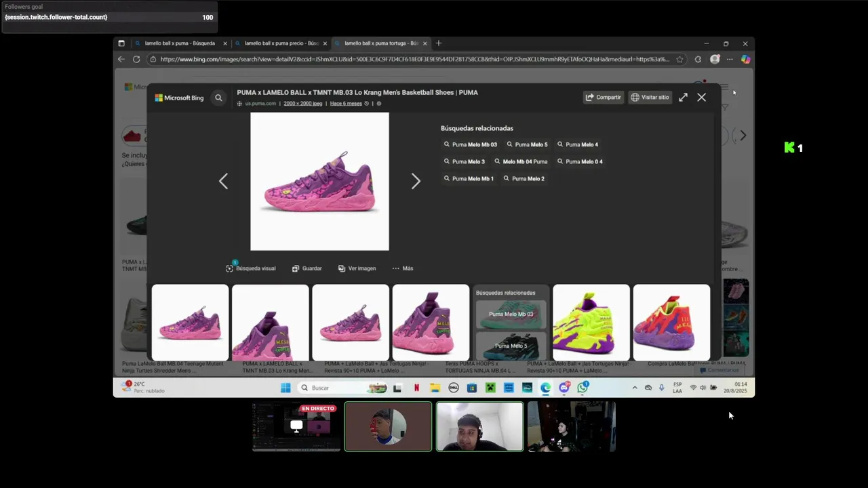Screen dimensions: 868x488
Task: Go back using the browser back arrow
Action: pyautogui.click(x=121, y=59)
